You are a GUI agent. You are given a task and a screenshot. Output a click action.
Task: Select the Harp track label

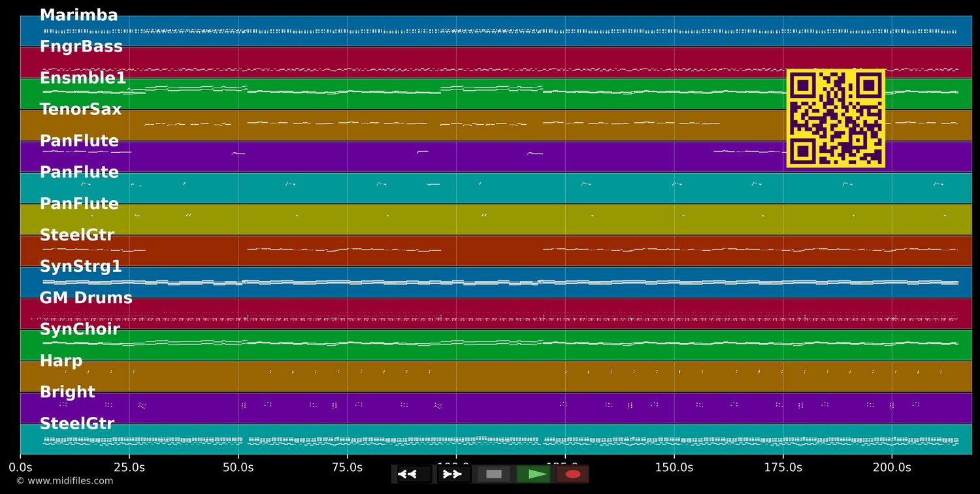pyautogui.click(x=61, y=361)
